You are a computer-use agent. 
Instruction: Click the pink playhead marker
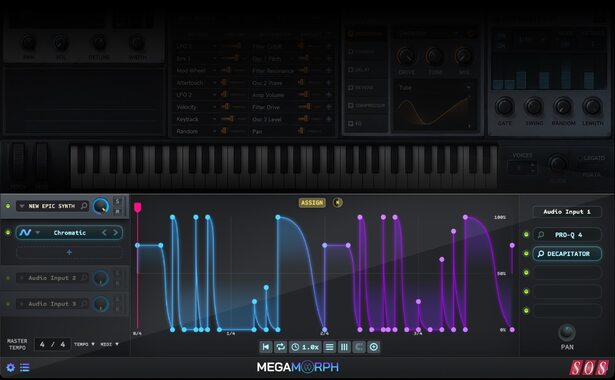click(x=137, y=207)
